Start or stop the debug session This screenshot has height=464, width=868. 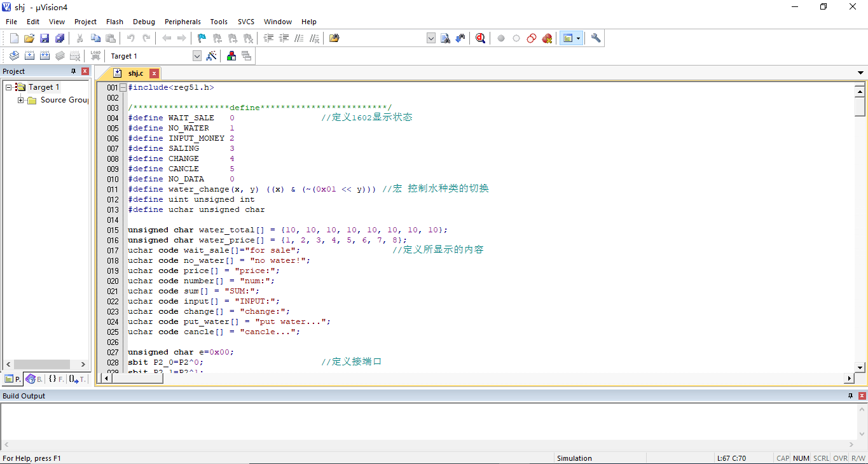481,38
